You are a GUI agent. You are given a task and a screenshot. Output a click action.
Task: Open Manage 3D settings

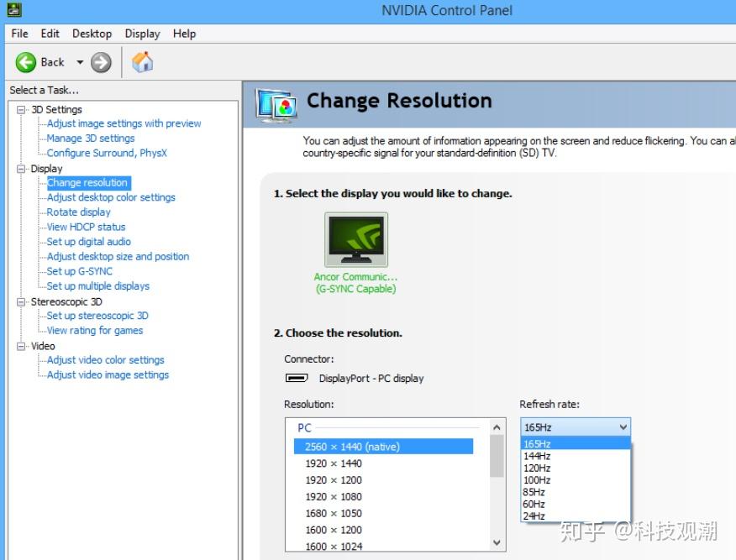[91, 139]
